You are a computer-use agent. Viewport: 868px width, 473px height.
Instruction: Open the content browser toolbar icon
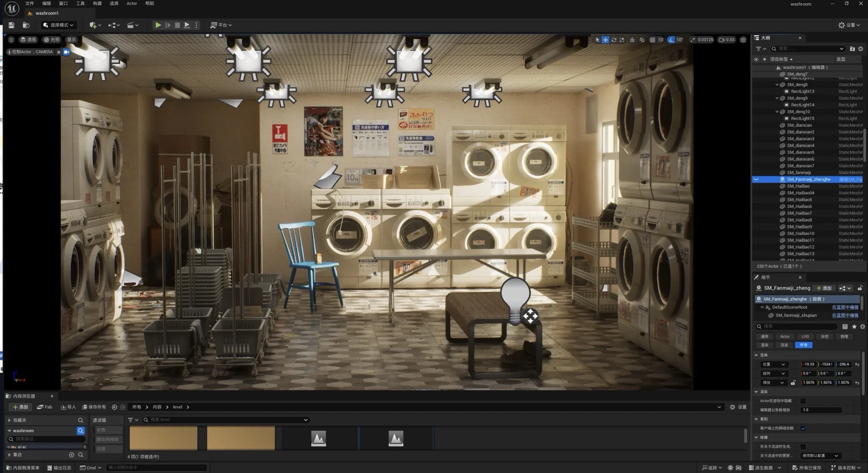26,25
